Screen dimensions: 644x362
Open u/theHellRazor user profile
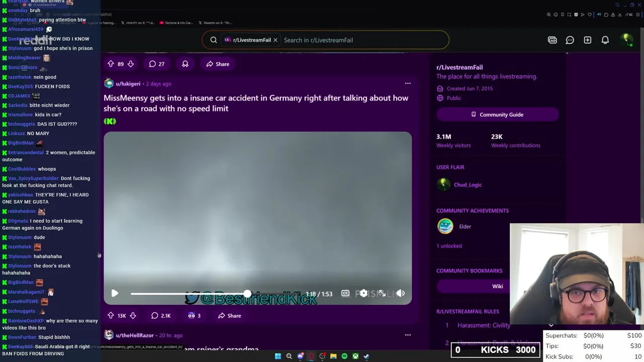(x=134, y=335)
